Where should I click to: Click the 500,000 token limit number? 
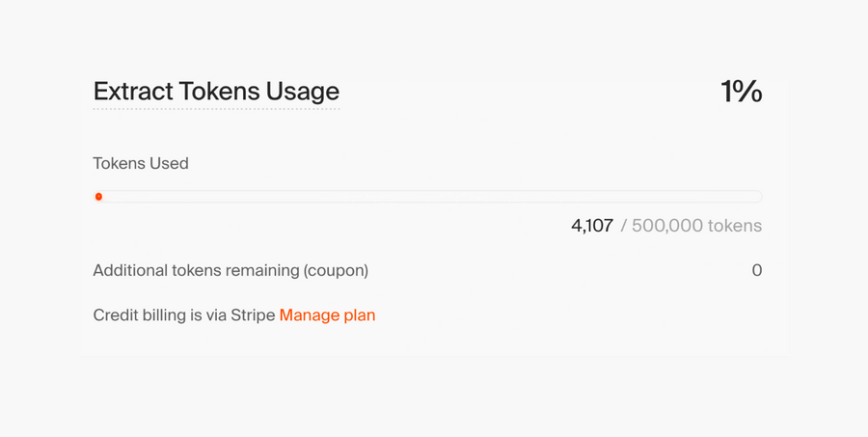tap(665, 226)
